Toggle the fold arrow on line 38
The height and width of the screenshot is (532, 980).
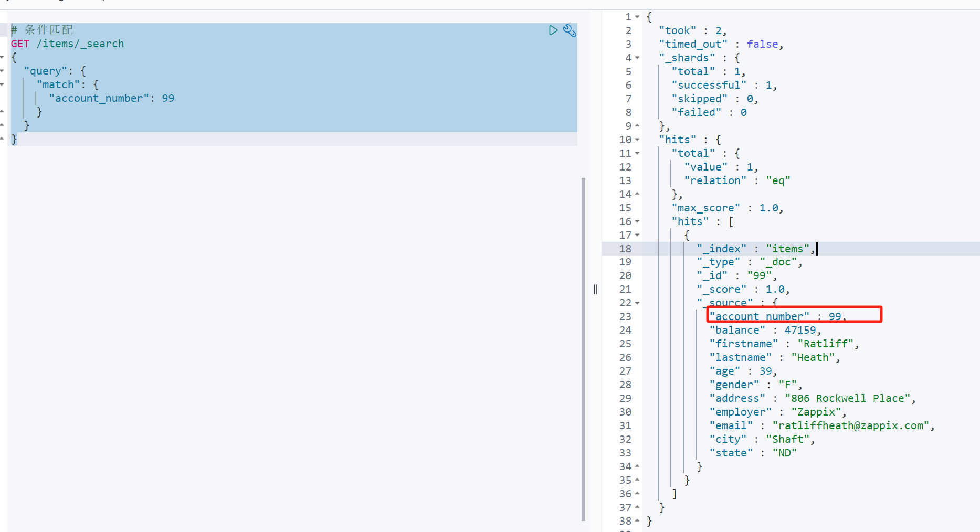point(637,521)
